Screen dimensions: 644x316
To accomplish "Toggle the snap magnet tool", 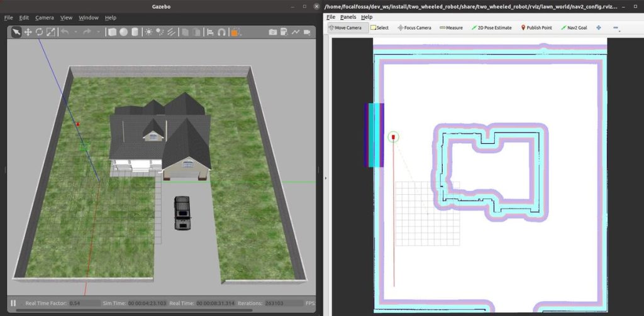I will click(x=221, y=31).
